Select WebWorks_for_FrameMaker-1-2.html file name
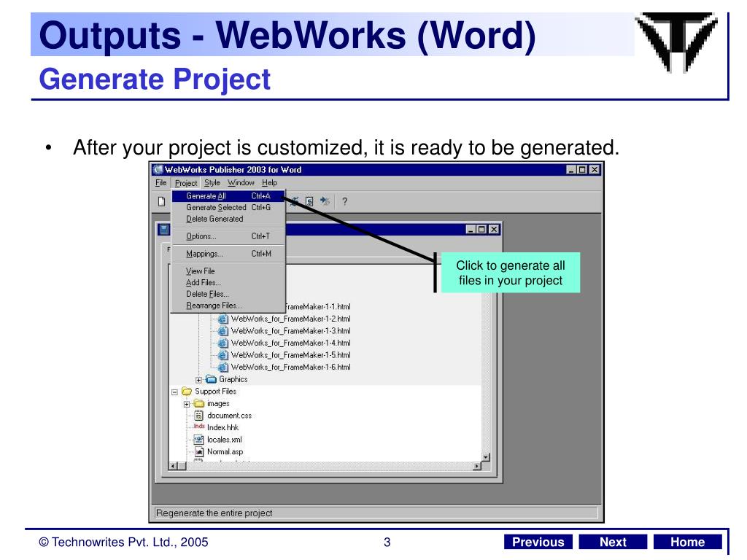Viewport: 747px width, 560px height. click(x=290, y=319)
